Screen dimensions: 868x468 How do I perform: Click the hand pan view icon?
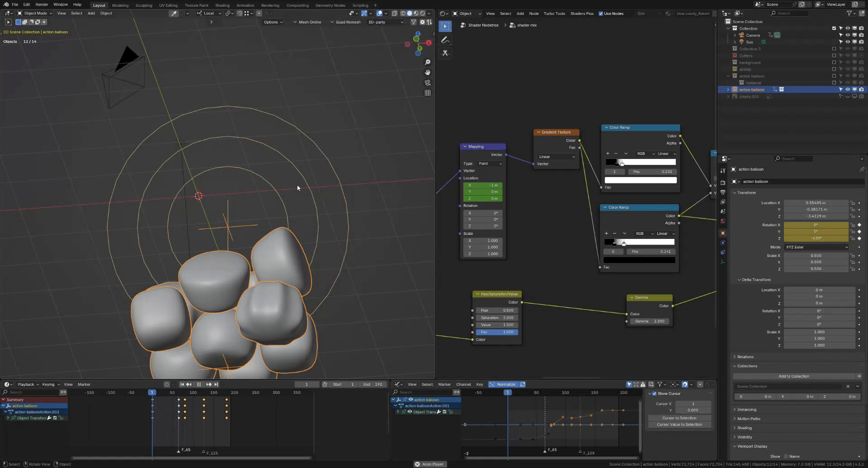pos(427,72)
